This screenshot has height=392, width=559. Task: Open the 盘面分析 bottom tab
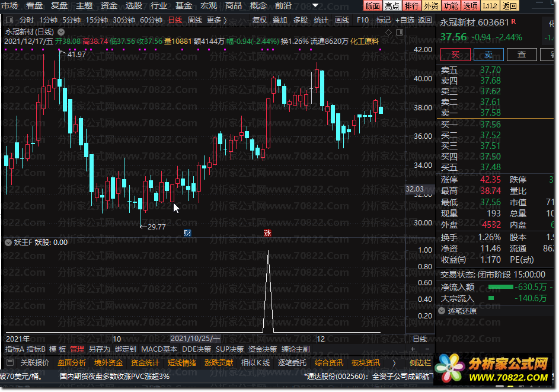pos(72,363)
